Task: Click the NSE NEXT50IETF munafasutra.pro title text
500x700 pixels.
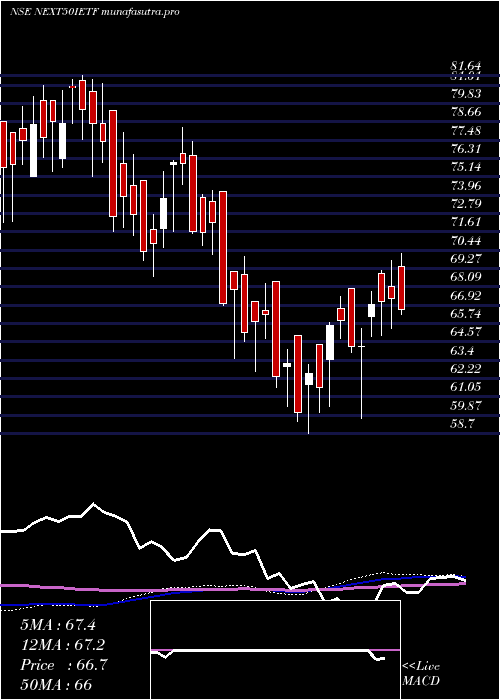Action: click(95, 12)
